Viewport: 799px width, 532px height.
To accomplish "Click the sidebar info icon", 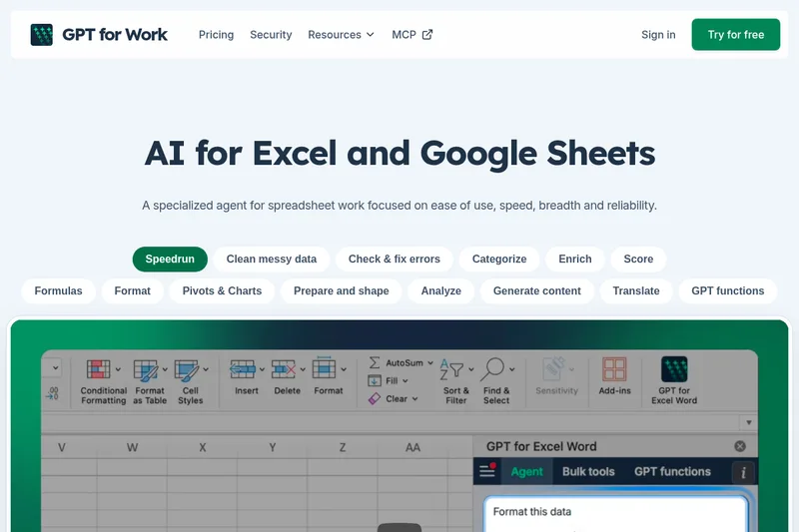I will pos(743,472).
